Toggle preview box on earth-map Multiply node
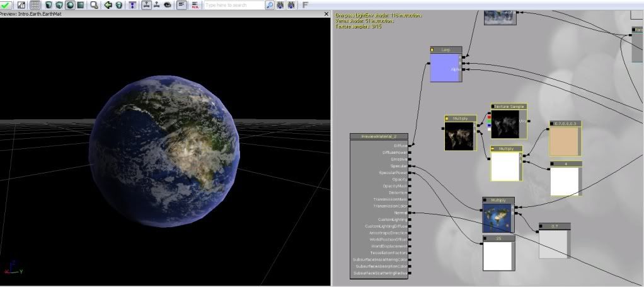The width and height of the screenshot is (644, 287). click(485, 200)
